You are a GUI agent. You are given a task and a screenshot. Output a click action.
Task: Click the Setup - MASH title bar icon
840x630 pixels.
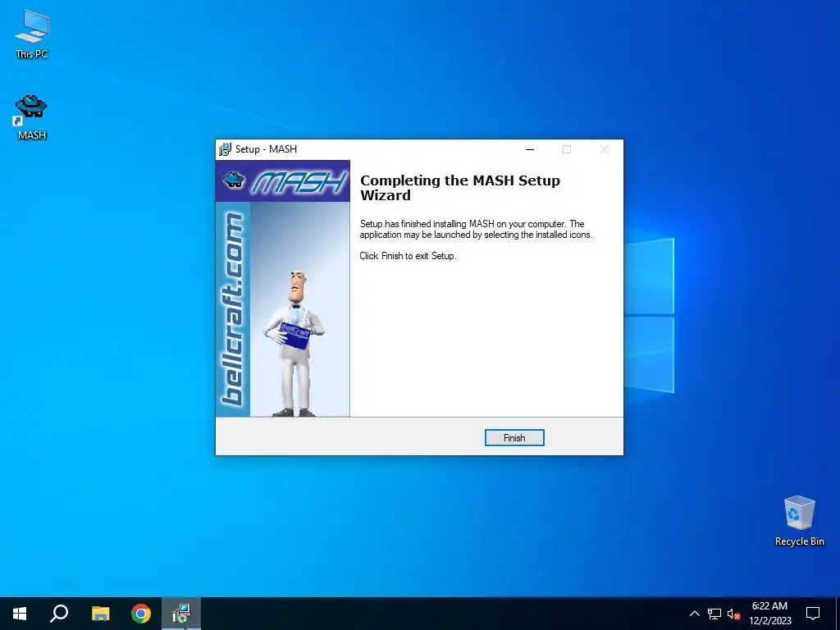click(225, 149)
